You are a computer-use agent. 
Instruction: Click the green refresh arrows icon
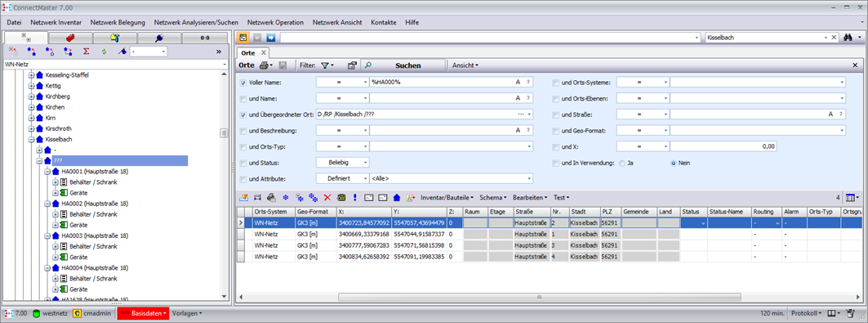[104, 52]
